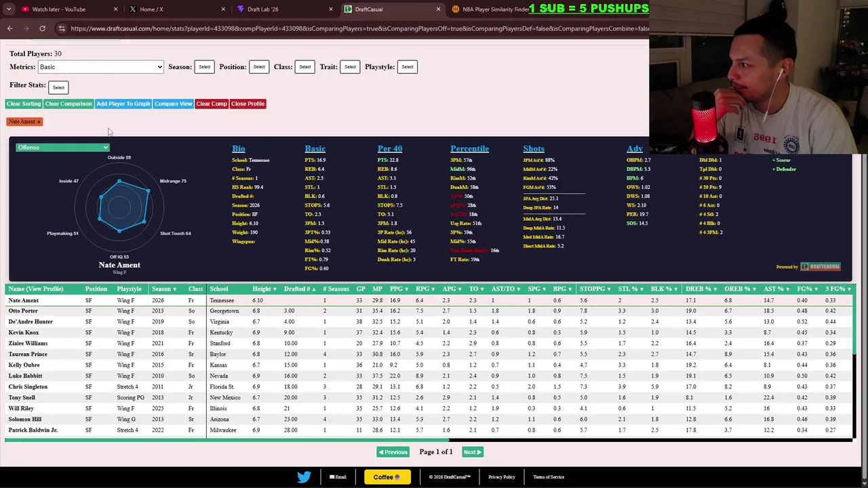Sort table by SPG column
Screen dimensions: 868x488
click(x=538, y=289)
